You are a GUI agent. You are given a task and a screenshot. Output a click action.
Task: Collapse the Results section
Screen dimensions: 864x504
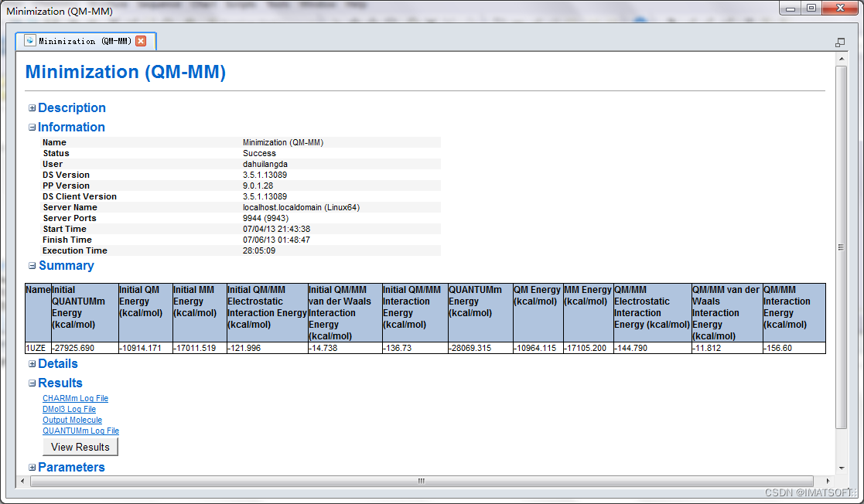[32, 383]
